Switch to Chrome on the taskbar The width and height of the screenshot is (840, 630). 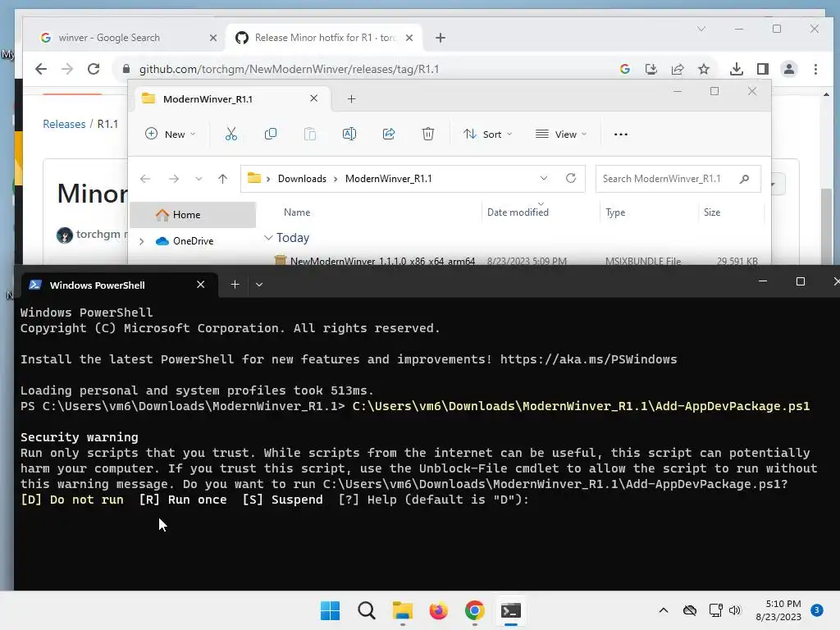475,610
